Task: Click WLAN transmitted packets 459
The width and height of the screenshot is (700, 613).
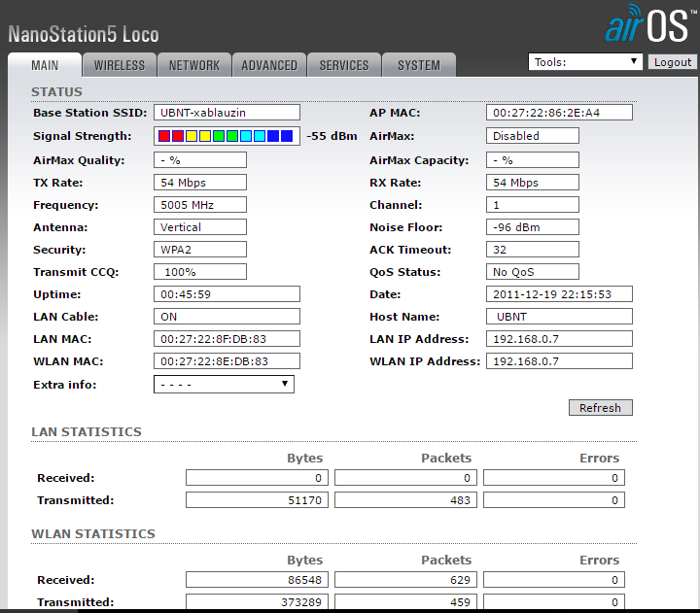Action: point(405,602)
